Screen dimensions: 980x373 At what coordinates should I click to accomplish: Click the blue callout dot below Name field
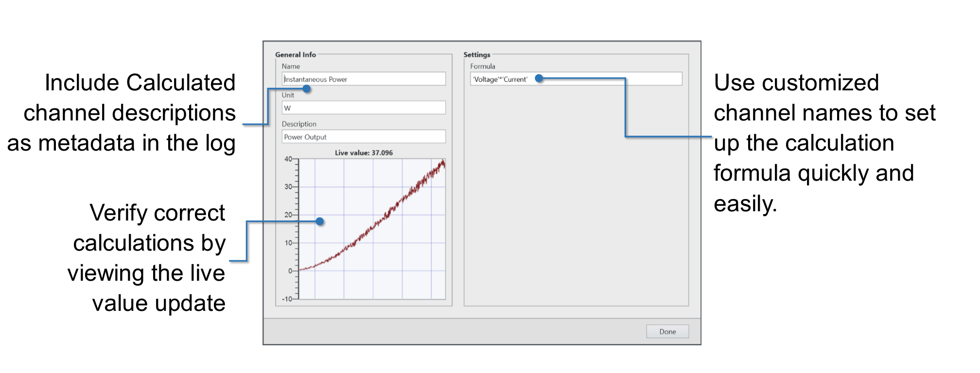click(x=307, y=89)
